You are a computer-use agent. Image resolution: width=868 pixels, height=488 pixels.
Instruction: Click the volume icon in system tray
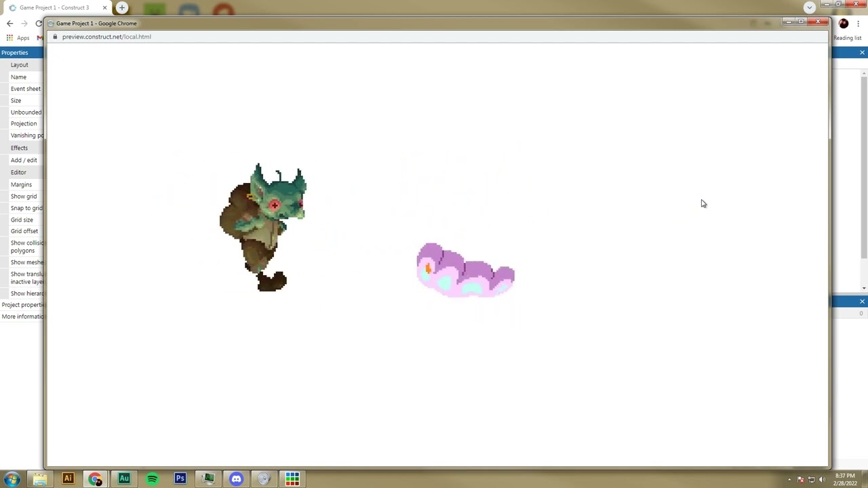point(822,480)
